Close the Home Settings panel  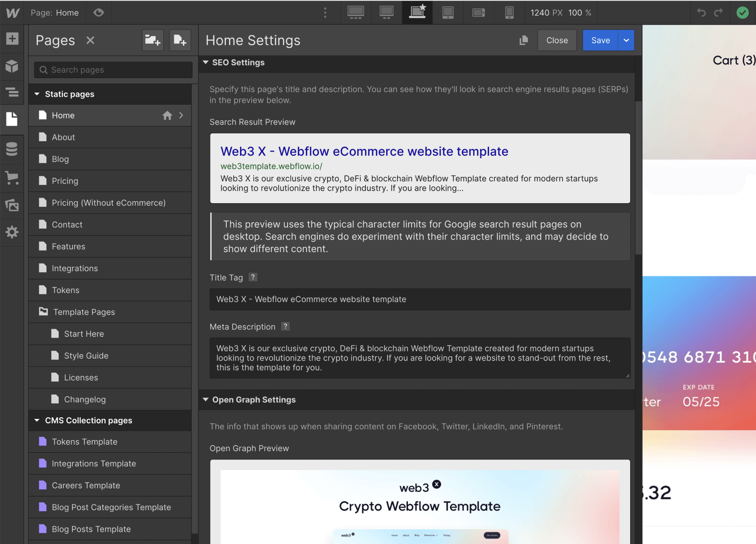click(x=557, y=40)
